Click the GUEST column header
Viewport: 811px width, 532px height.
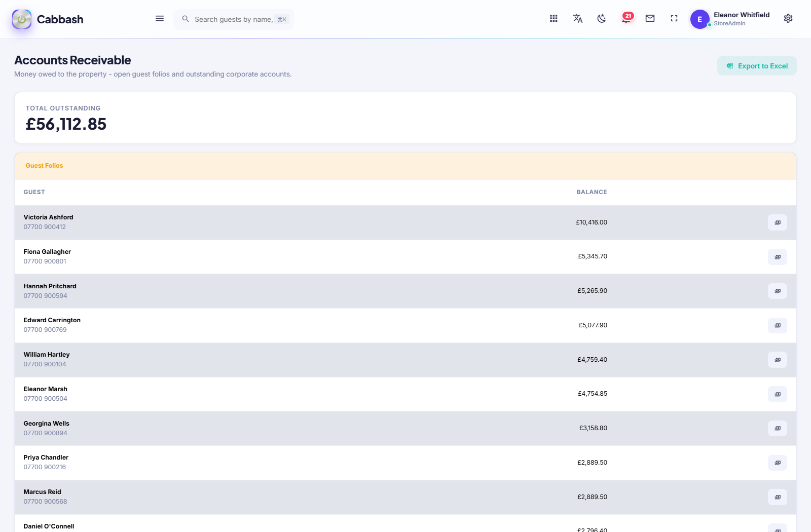(34, 192)
